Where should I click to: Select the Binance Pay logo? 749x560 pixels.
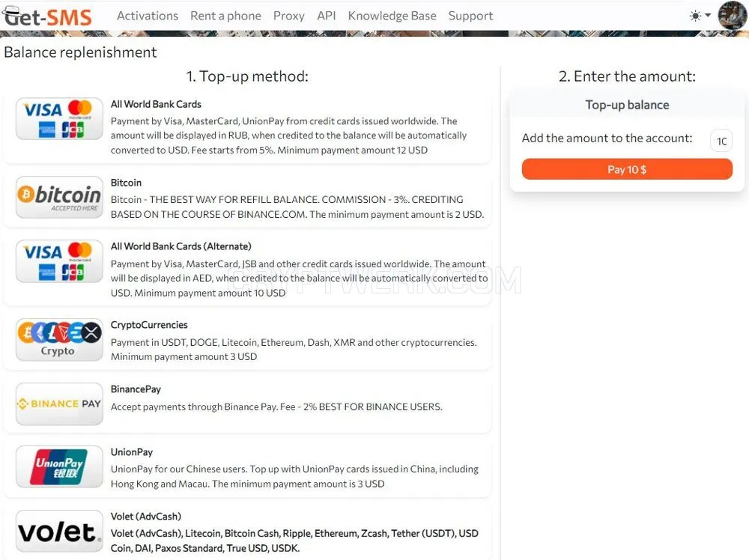tap(59, 404)
